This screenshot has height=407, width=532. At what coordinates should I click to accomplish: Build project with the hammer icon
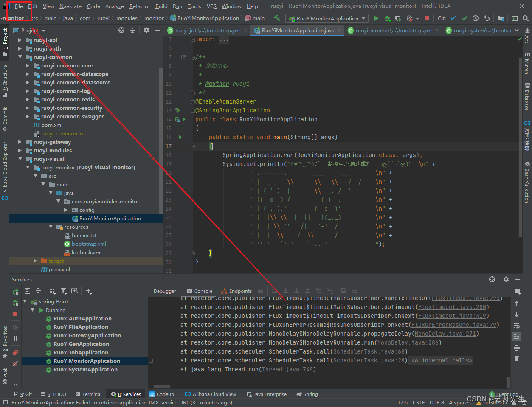(x=277, y=18)
